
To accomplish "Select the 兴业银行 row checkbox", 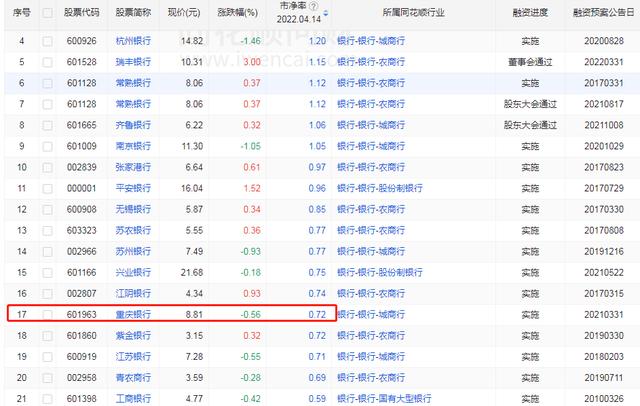I will 47,273.
